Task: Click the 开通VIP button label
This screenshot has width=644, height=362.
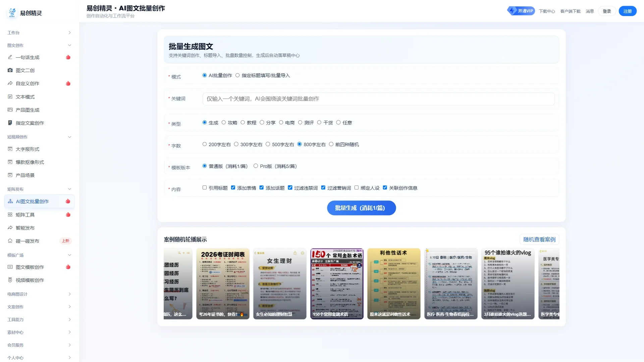Action: pyautogui.click(x=525, y=11)
